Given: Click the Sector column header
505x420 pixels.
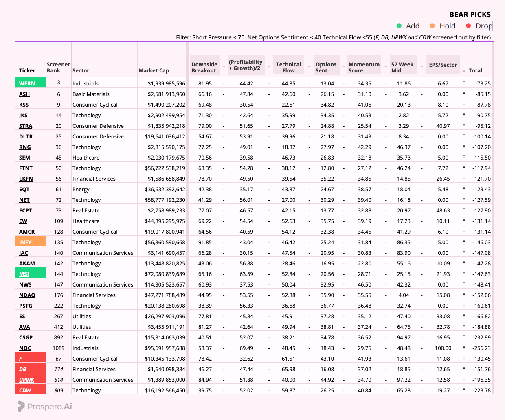Looking at the screenshot, I should tap(81, 70).
